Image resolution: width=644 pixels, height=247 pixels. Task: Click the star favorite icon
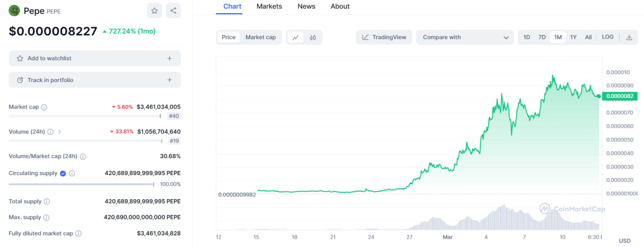pyautogui.click(x=154, y=11)
